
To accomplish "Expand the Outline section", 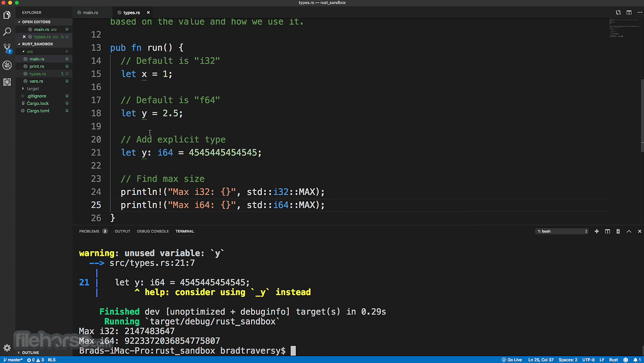I will pyautogui.click(x=30, y=353).
